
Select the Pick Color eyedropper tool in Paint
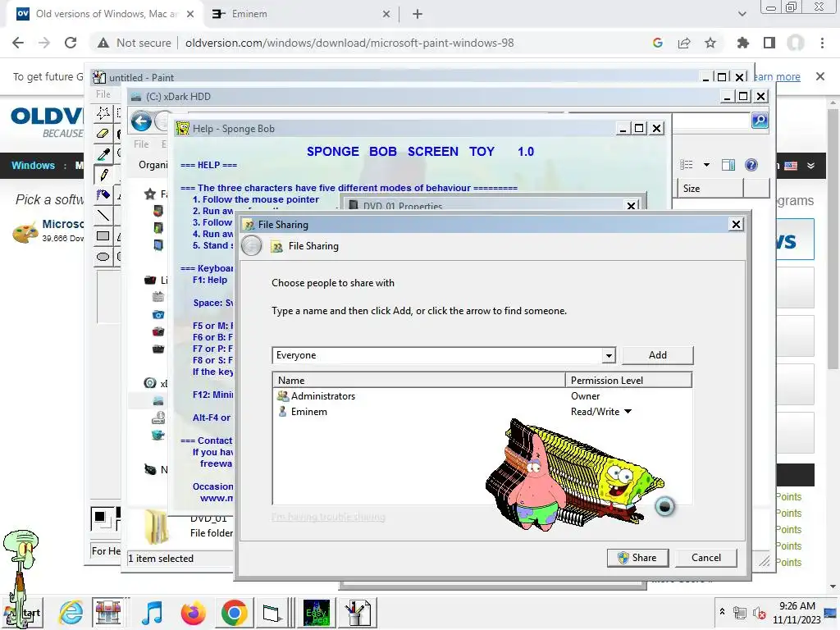tap(103, 154)
